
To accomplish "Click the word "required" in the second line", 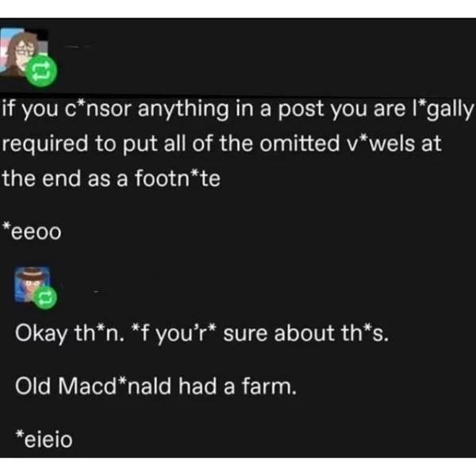I will pos(45,144).
